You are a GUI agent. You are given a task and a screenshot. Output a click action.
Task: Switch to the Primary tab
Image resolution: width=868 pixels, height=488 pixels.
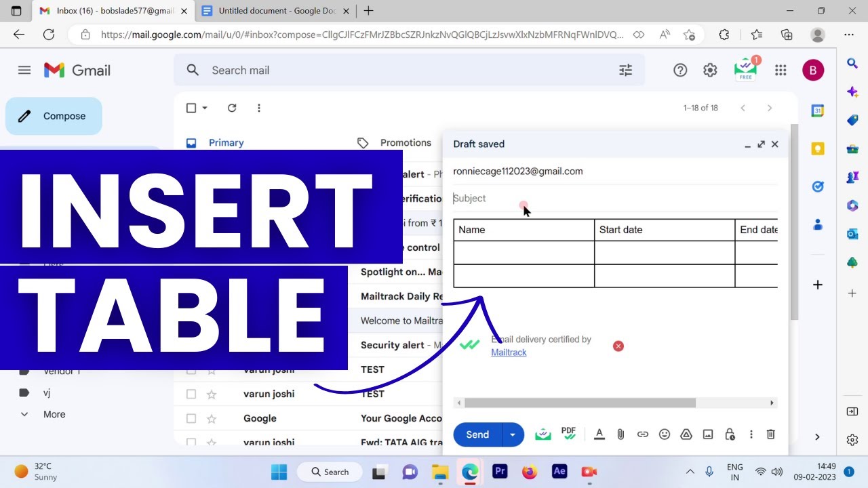[x=226, y=142]
